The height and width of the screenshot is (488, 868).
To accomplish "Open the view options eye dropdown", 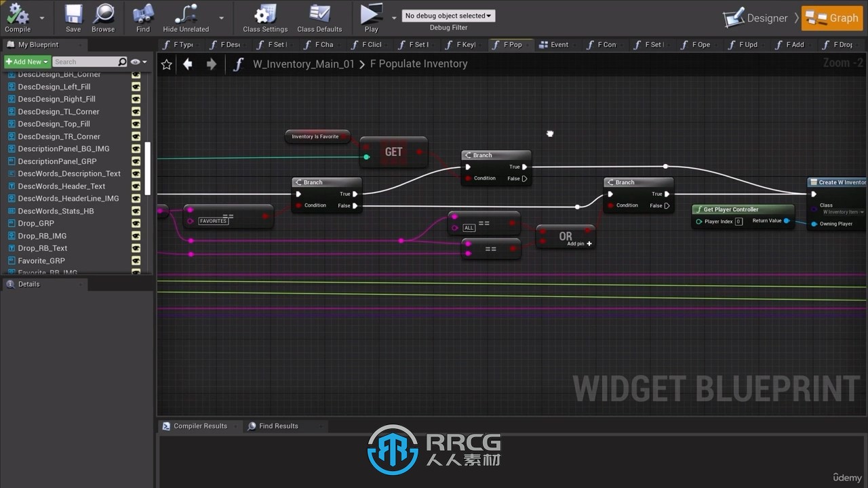I will [138, 62].
